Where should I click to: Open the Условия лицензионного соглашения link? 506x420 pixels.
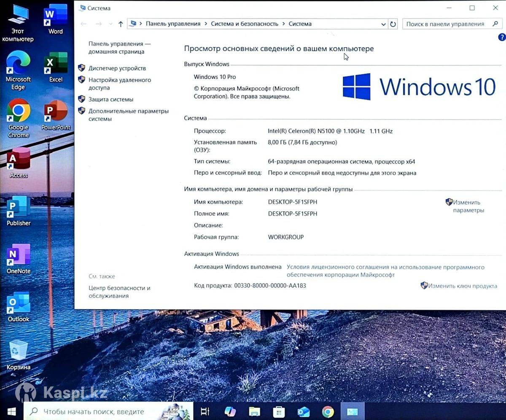pos(385,271)
